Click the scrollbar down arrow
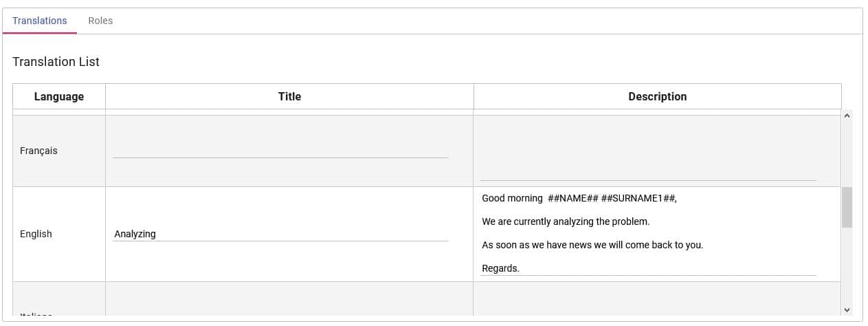The height and width of the screenshot is (326, 868). (x=847, y=309)
